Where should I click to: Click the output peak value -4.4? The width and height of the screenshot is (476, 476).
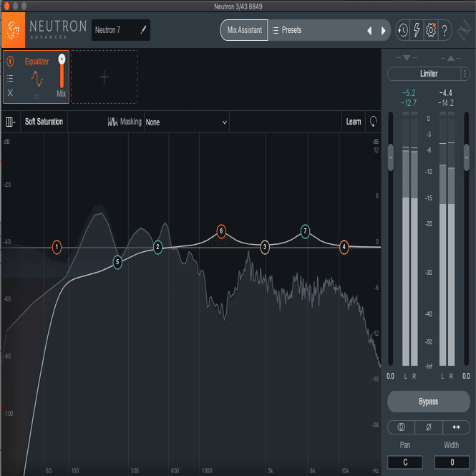(x=446, y=93)
